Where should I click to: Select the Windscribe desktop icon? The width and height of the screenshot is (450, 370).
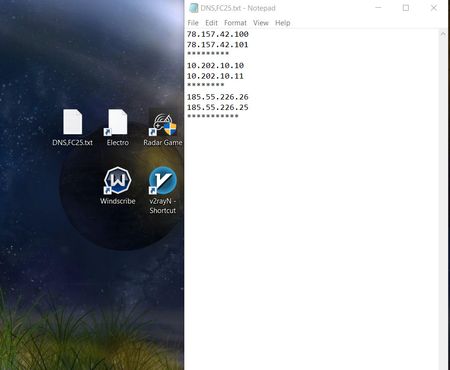pos(118,186)
